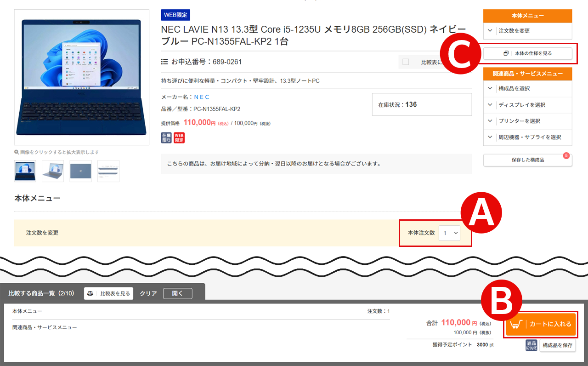Expand ディスプレイを選択 menu
Viewport: 588px width, 366px height.
click(x=528, y=105)
